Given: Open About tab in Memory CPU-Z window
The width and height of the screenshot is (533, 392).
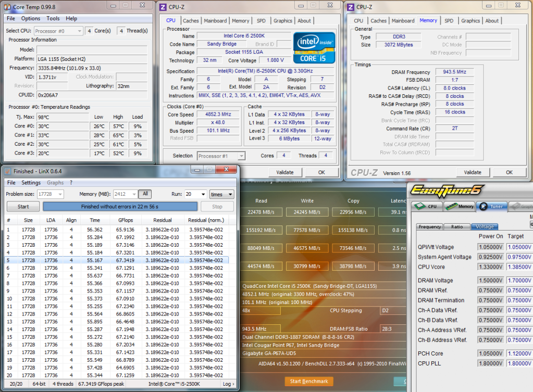Looking at the screenshot, I should point(492,21).
